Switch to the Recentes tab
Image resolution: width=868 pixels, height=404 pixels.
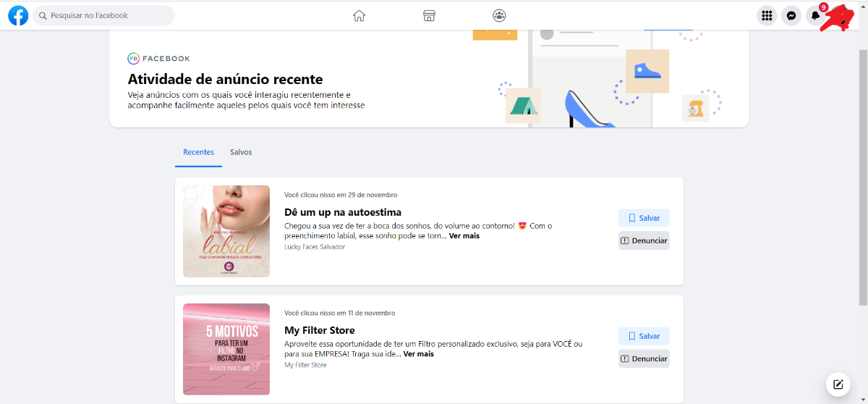[198, 152]
